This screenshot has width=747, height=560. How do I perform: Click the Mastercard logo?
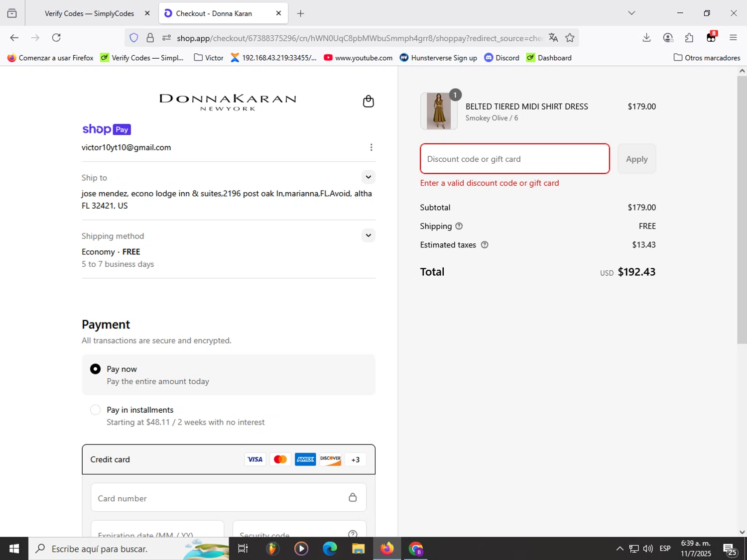(x=280, y=459)
